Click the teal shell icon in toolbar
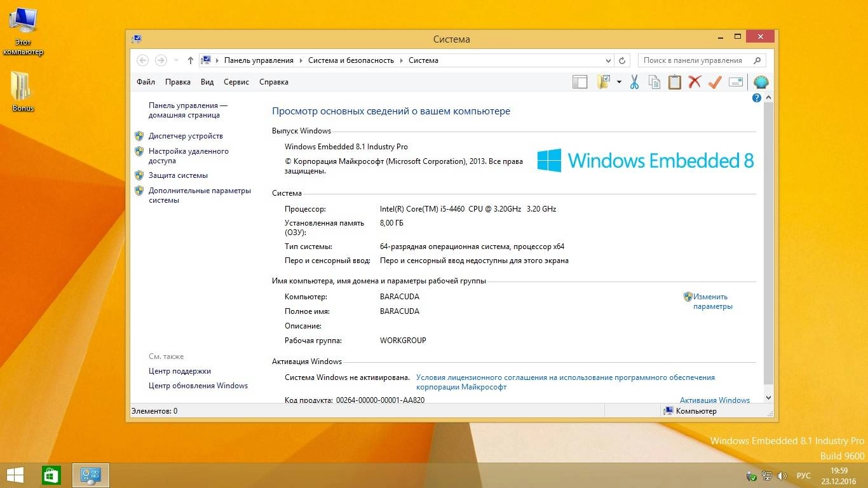This screenshot has width=868, height=488. (x=761, y=82)
